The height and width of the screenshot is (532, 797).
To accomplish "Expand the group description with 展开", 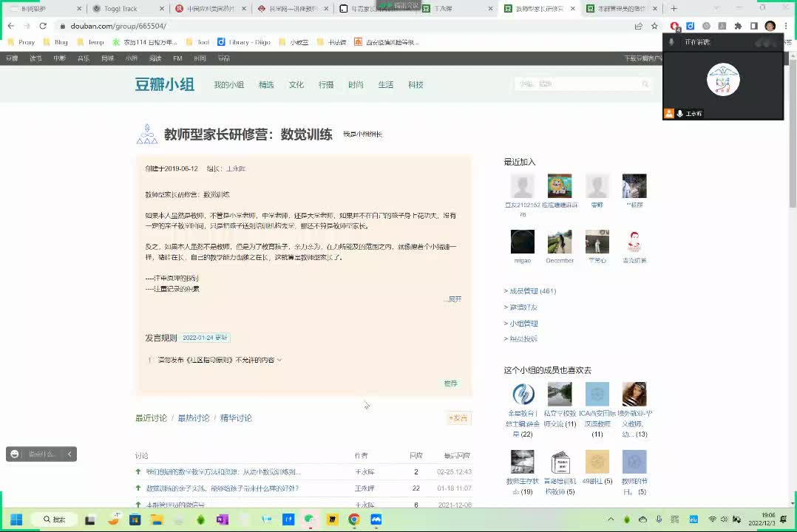I will click(455, 299).
